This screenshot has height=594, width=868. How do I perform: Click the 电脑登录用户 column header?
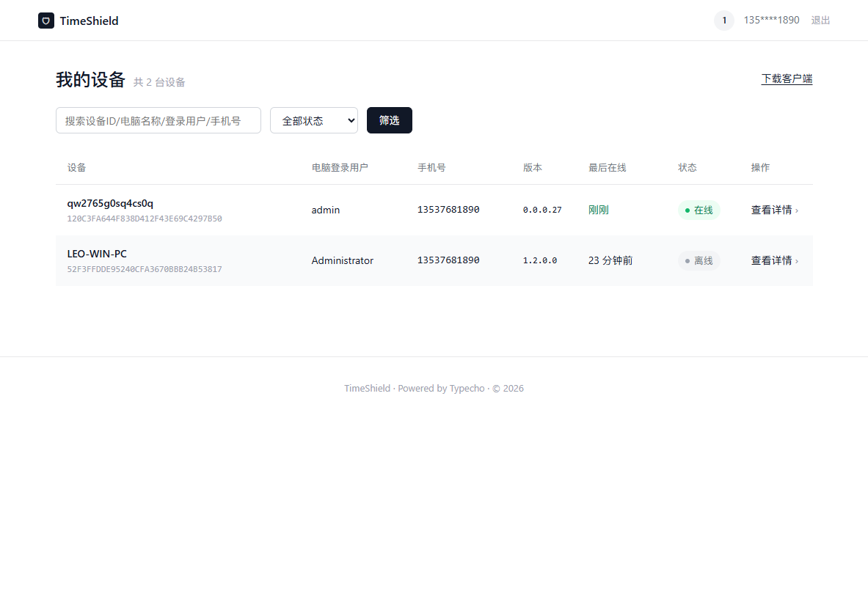[340, 168]
